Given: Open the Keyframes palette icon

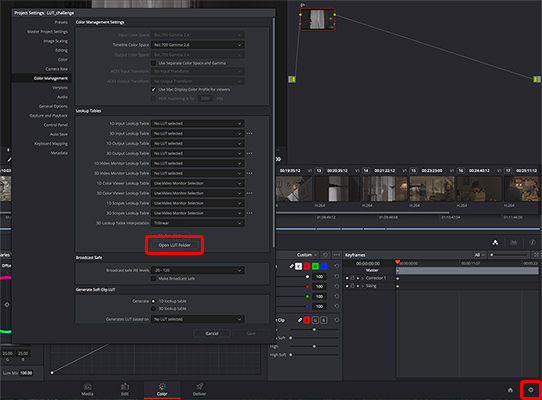Looking at the screenshot, I should coord(495,242).
